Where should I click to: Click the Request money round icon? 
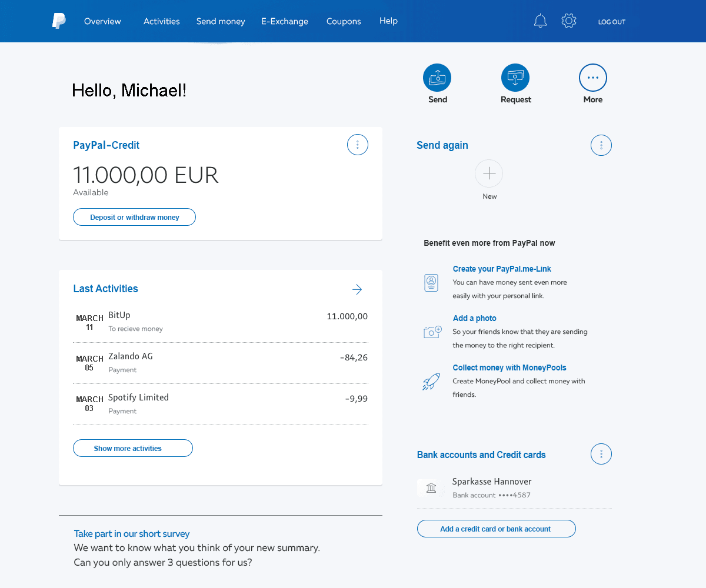point(515,77)
